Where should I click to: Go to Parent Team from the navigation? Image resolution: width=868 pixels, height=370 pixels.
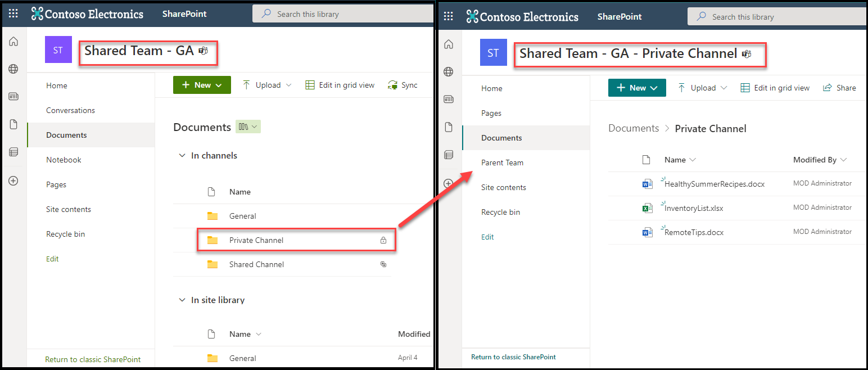[502, 163]
